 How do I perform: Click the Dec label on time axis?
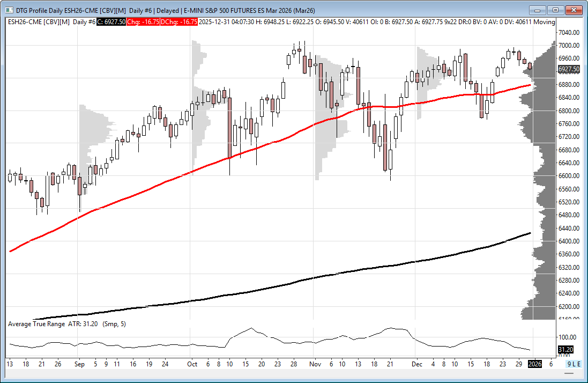(x=416, y=364)
